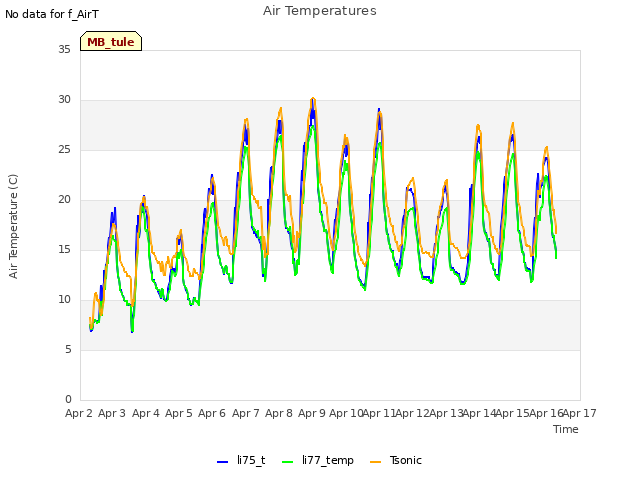Click the green li77_temp legend swatch
This screenshot has width=640, height=480.
coord(288,462)
